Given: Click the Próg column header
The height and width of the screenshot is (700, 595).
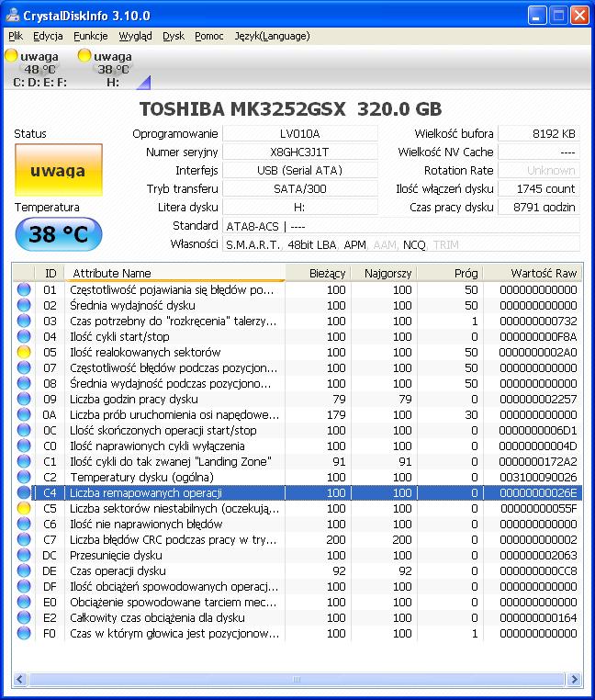Looking at the screenshot, I should click(450, 273).
